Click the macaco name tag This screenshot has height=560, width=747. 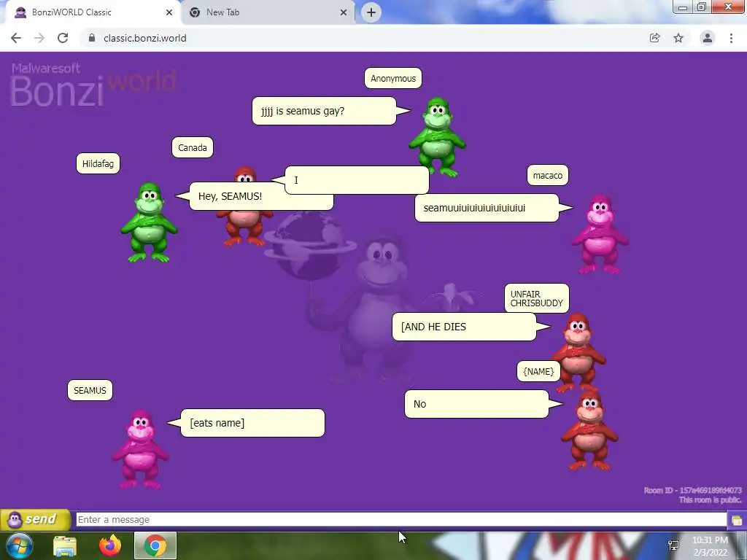(547, 175)
